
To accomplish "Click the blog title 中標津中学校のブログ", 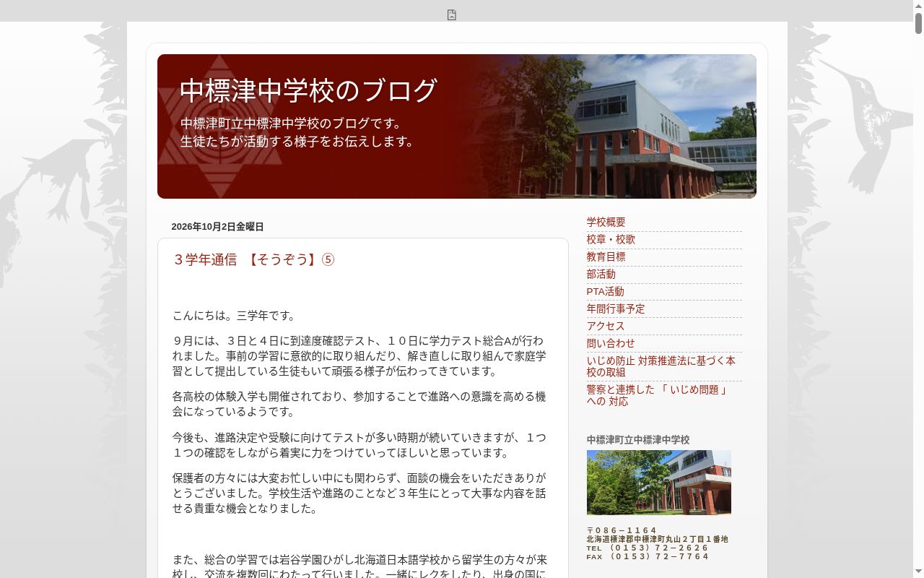I will (x=308, y=90).
